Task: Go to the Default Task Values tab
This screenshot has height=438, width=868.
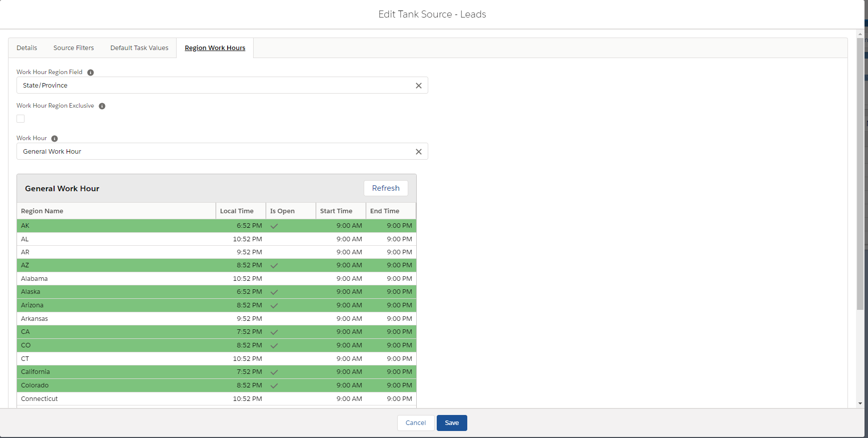Action: point(140,48)
